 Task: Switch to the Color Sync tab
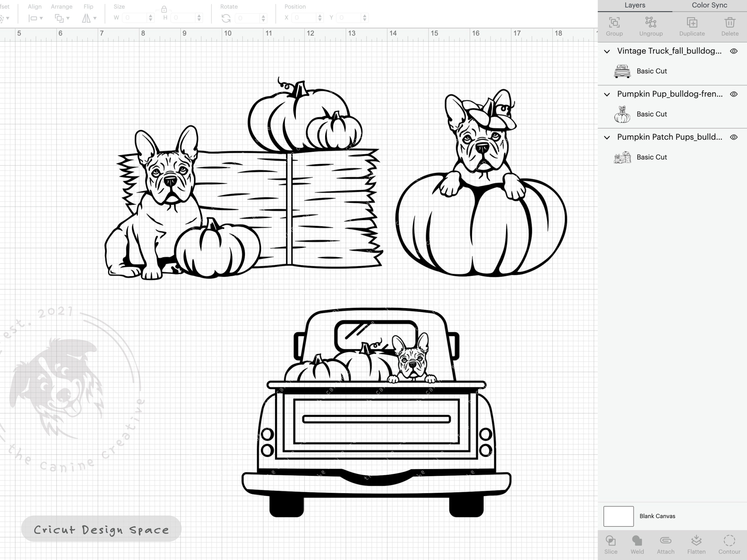coord(709,5)
